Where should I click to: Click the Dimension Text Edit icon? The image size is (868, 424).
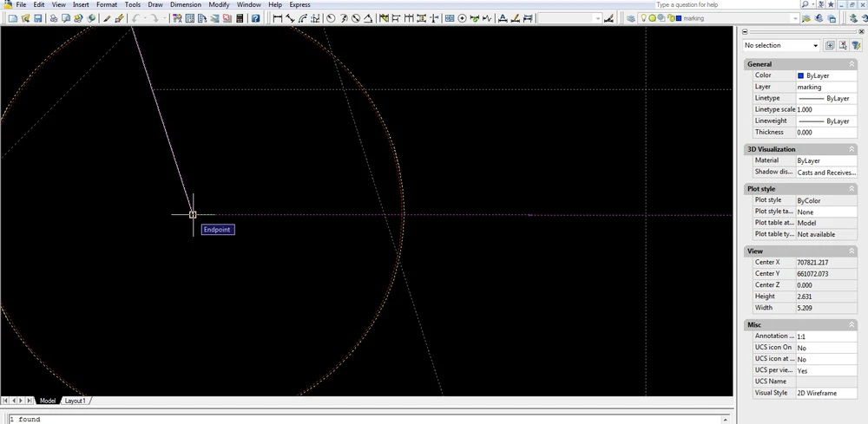[516, 18]
